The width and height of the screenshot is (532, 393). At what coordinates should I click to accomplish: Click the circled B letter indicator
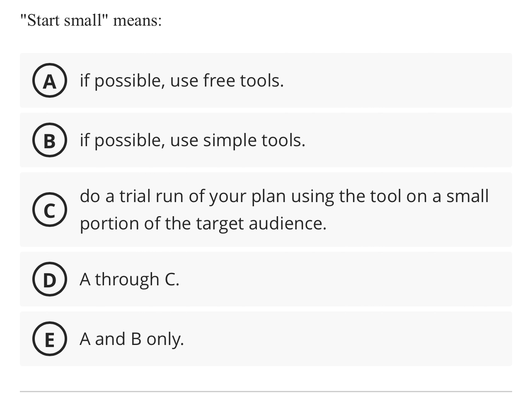(x=49, y=140)
